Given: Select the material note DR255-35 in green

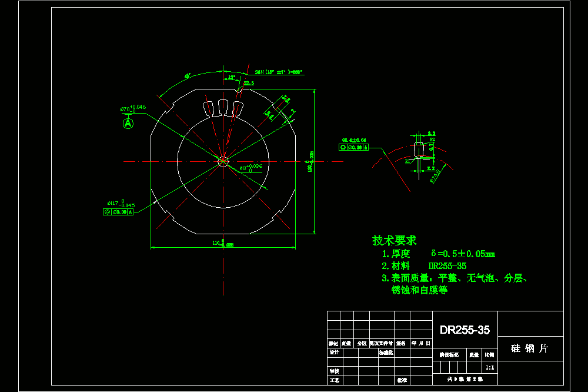Looking at the screenshot, I should pyautogui.click(x=447, y=266).
